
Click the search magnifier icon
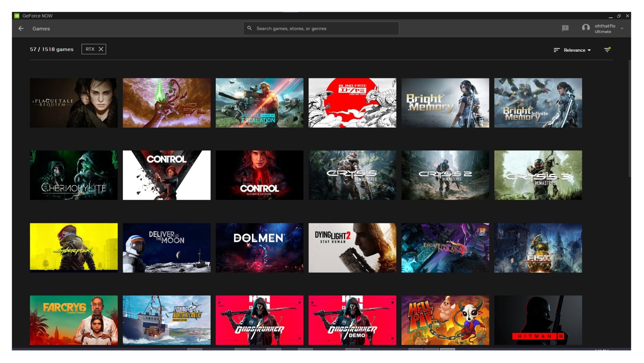pos(250,28)
